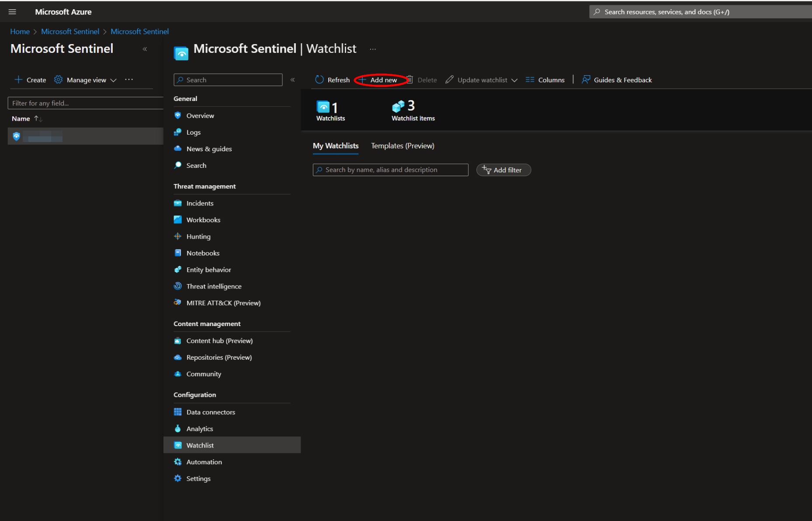The width and height of the screenshot is (812, 521).
Task: Click the Columns text label in the toolbar
Action: [551, 80]
